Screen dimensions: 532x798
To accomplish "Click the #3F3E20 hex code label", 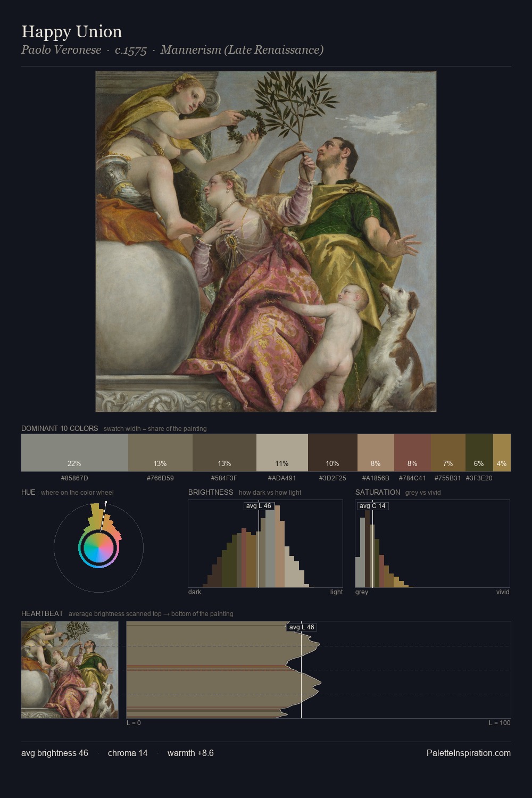I will [479, 478].
